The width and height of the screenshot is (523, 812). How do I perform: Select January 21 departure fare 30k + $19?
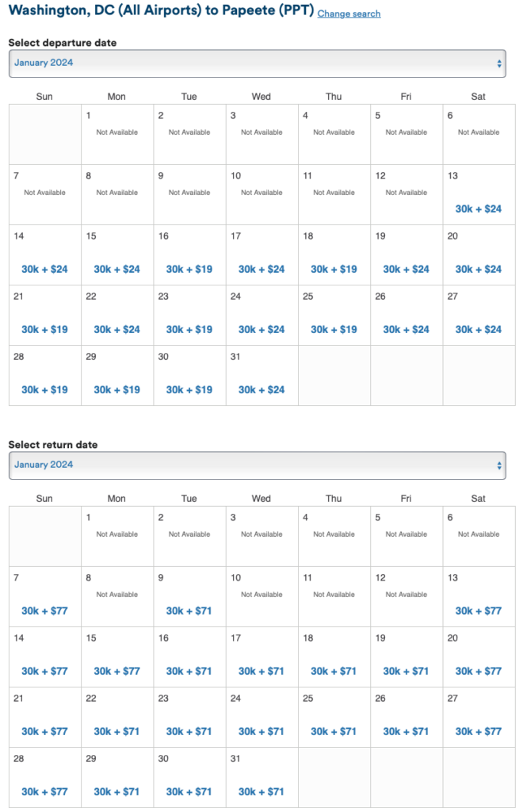44,330
